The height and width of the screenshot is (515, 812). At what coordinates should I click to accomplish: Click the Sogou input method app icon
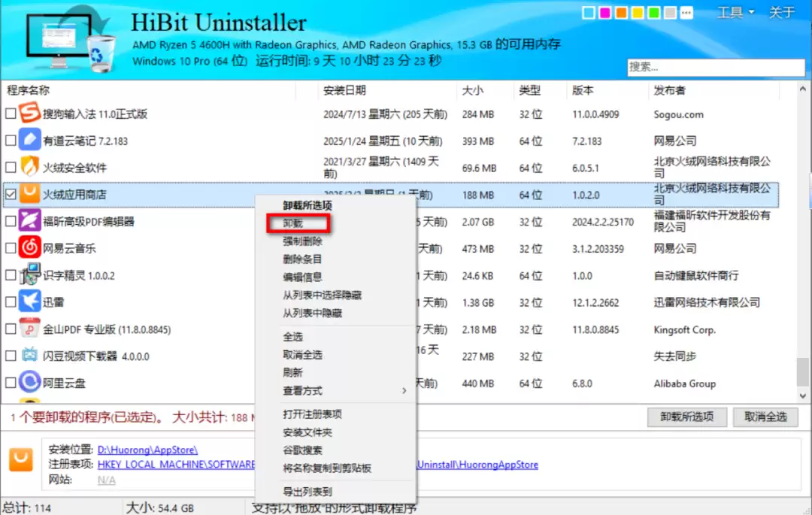[x=29, y=113]
